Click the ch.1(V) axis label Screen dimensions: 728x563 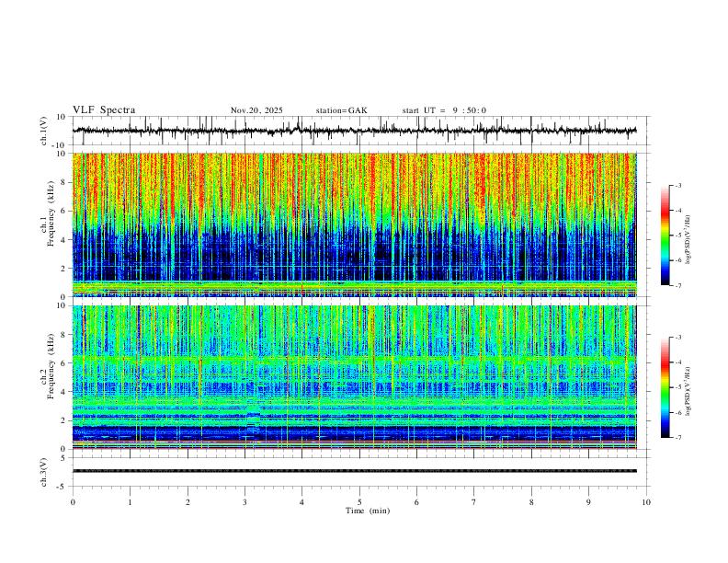click(x=44, y=131)
